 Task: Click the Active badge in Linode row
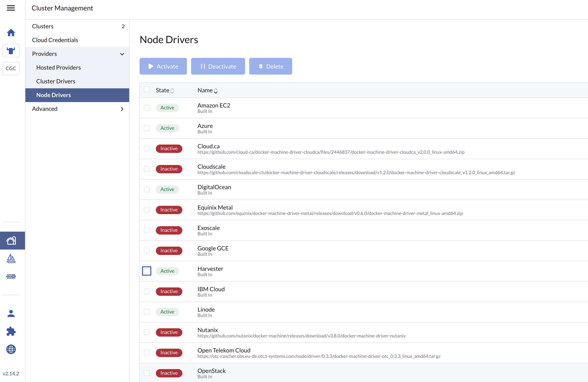coord(167,312)
